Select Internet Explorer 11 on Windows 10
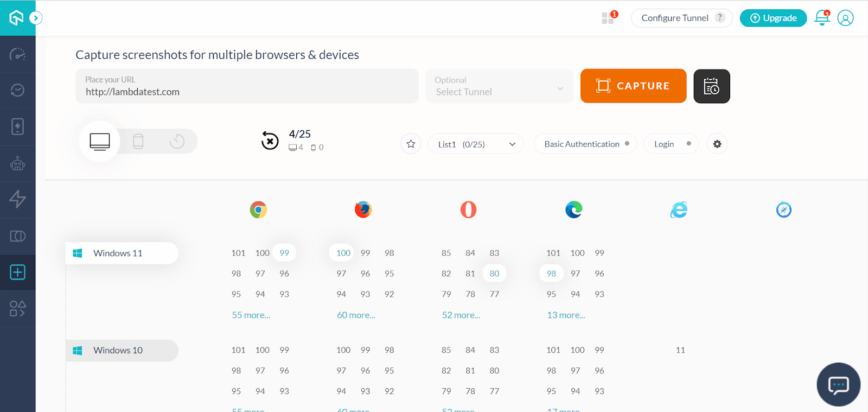Image resolution: width=868 pixels, height=412 pixels. (x=680, y=350)
